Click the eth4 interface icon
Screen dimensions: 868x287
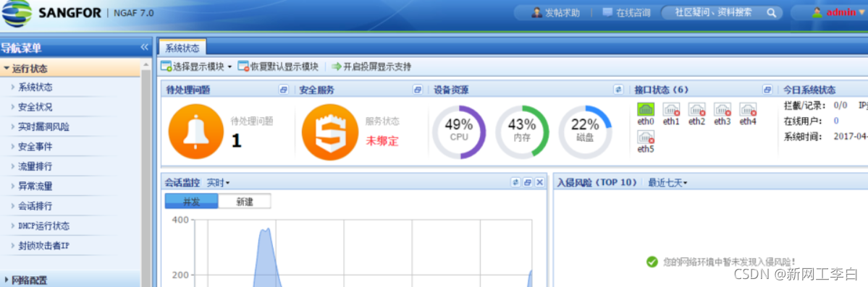tap(748, 109)
